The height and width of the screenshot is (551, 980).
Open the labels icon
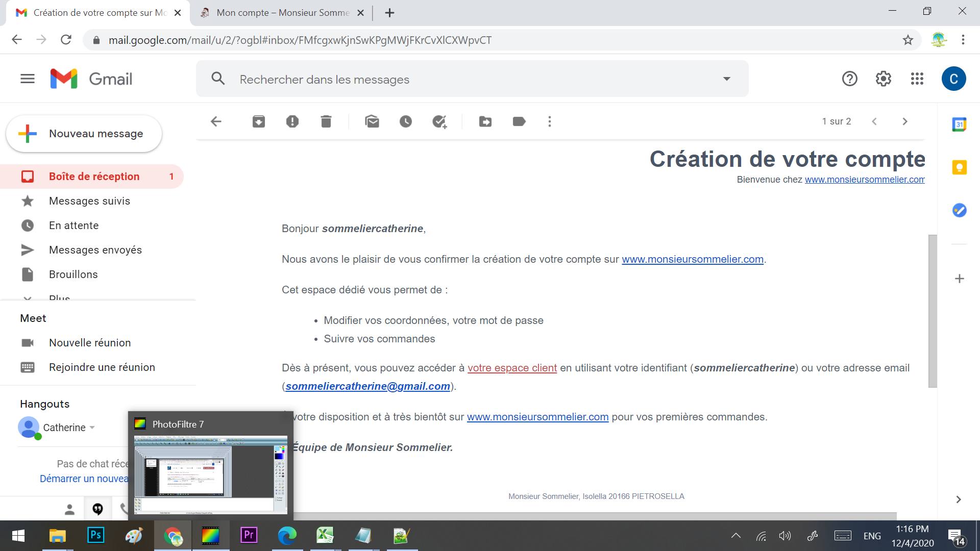click(519, 121)
